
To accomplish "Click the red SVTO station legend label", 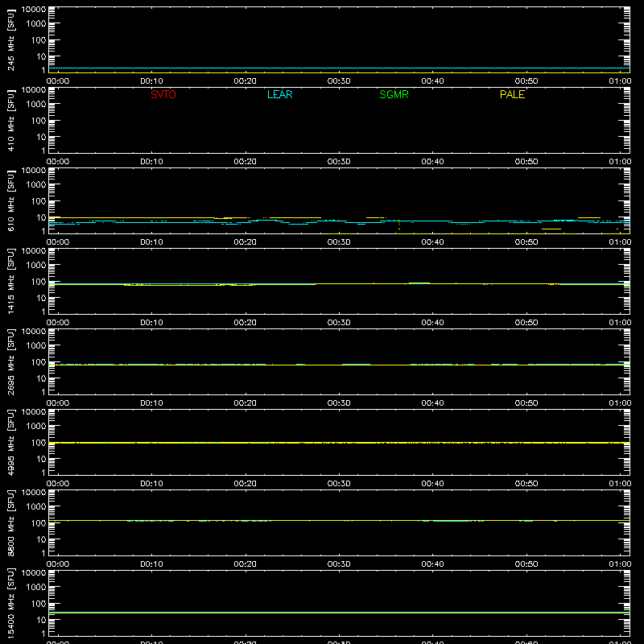I will point(163,94).
